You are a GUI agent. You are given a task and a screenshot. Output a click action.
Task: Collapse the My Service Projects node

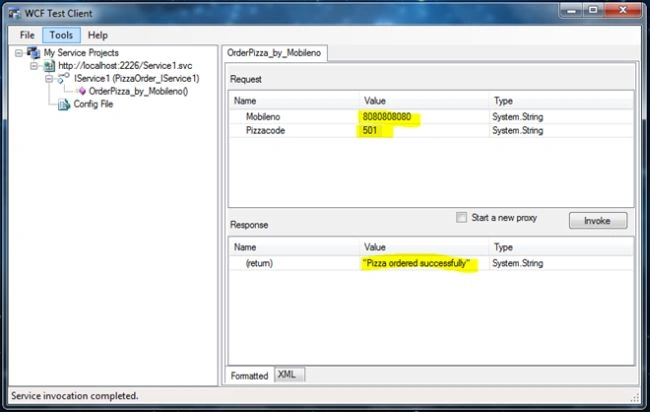(19, 53)
